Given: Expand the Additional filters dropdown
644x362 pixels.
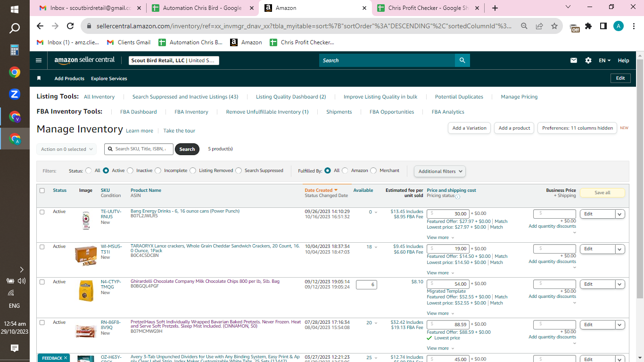Looking at the screenshot, I should [440, 171].
